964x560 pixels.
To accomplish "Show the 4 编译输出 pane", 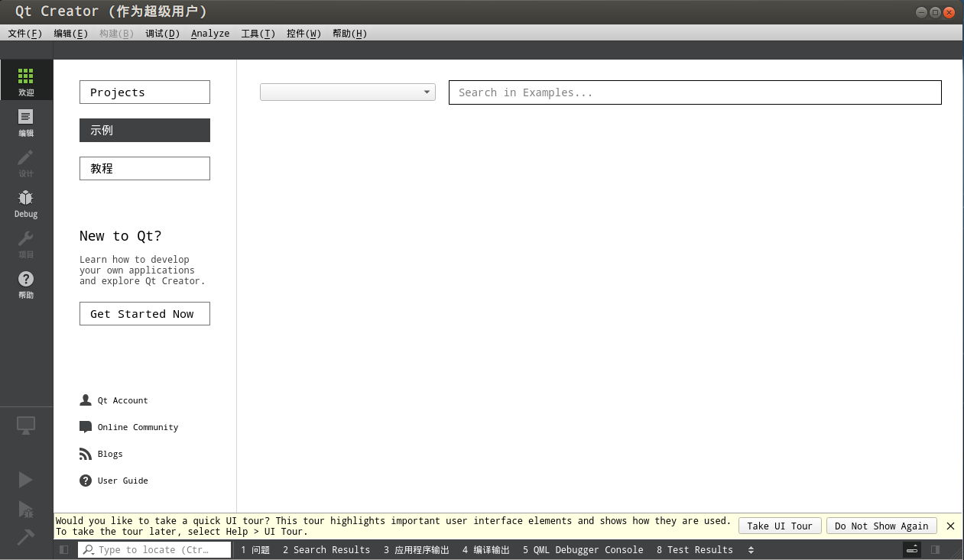I will click(486, 550).
